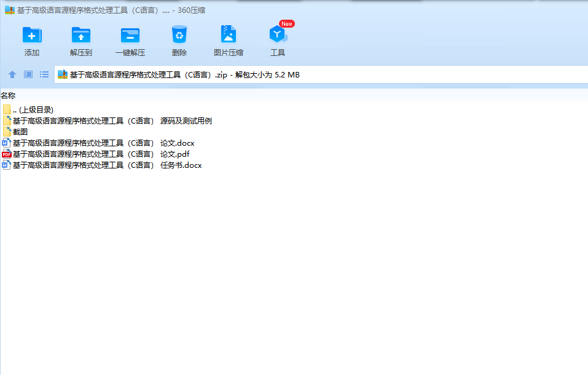The height and width of the screenshot is (375, 588).
Task: Switch to the thumbnail view icon
Action: point(28,74)
